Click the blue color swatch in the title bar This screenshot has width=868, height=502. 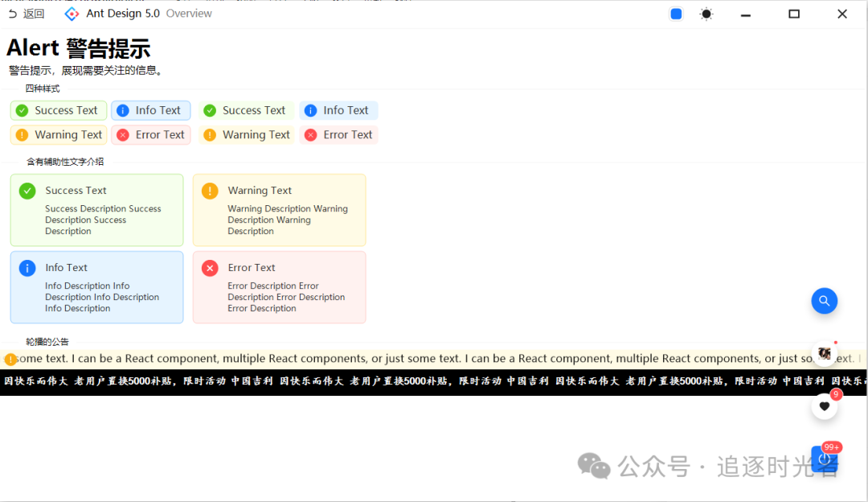pos(675,13)
